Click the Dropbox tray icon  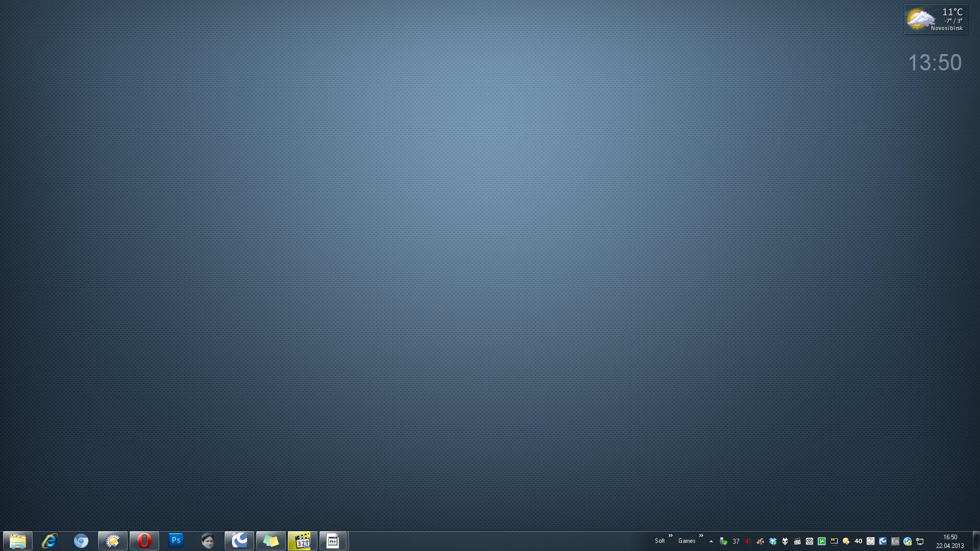click(773, 541)
